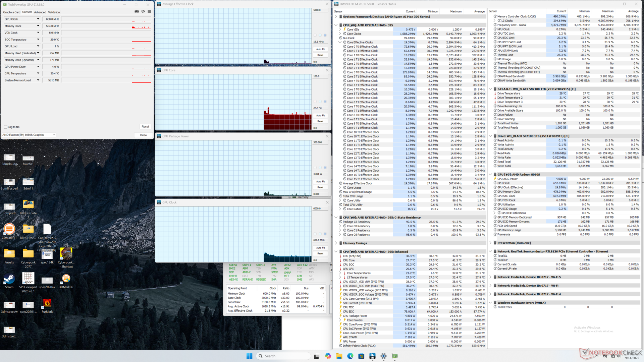Open the AMD Radeon 8060S device dropdown

54,135
